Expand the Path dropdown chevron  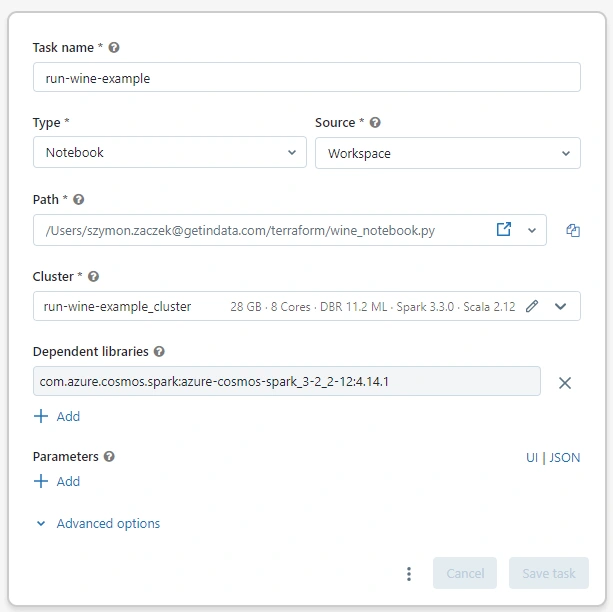click(532, 230)
